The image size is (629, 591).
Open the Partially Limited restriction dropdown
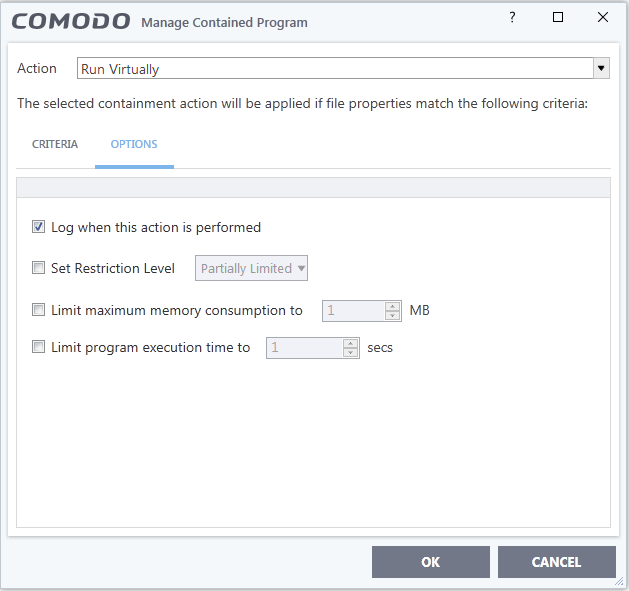pyautogui.click(x=251, y=268)
